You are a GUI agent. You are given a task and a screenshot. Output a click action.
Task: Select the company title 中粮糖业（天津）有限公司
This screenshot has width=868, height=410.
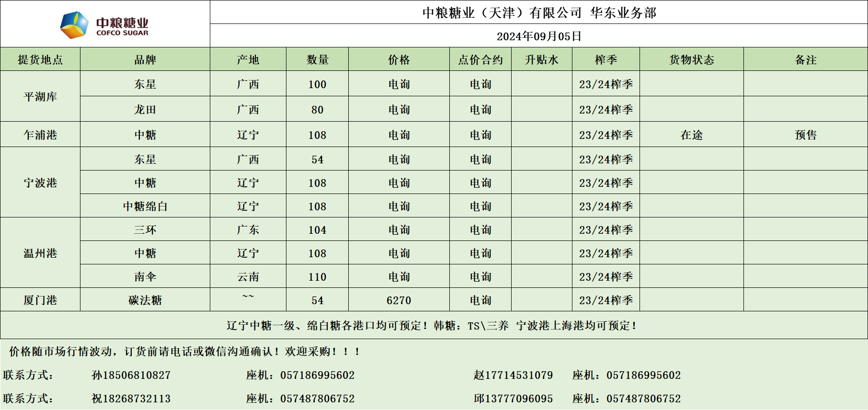pyautogui.click(x=502, y=13)
